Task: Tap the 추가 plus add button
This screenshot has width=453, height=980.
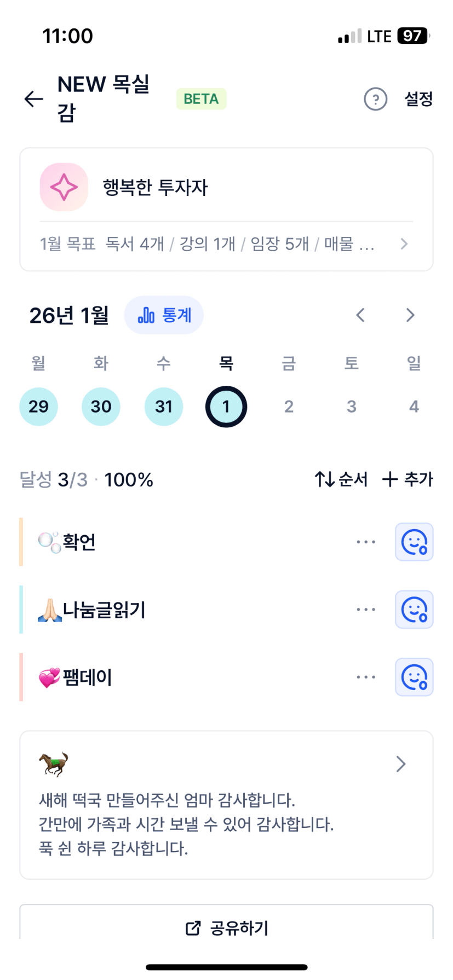Action: point(408,479)
